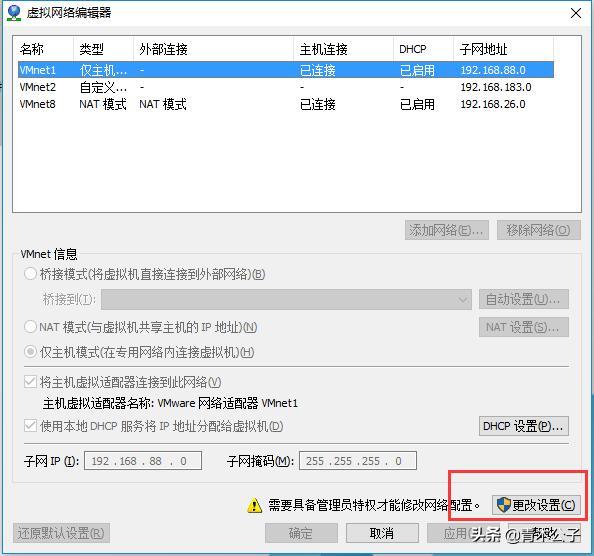Click the 更改设置(C) shield button

(x=536, y=505)
